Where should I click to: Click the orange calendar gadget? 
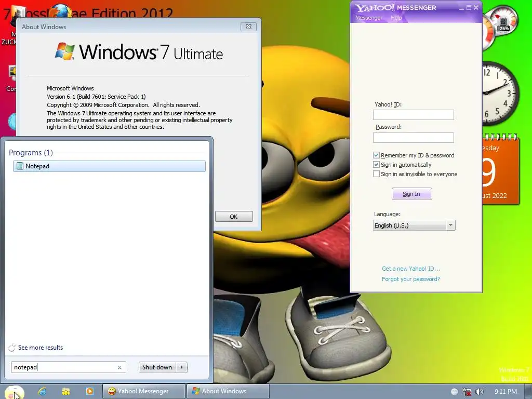click(x=500, y=170)
